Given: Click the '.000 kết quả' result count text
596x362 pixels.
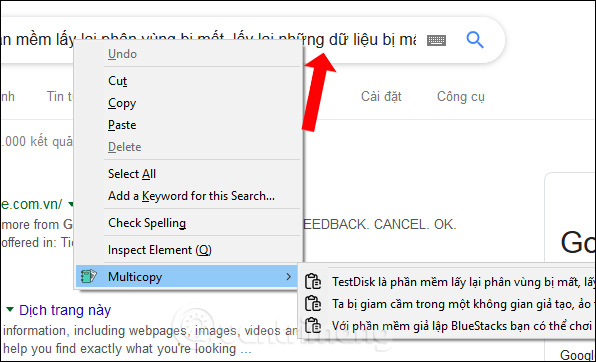Looking at the screenshot, I should tap(36, 141).
